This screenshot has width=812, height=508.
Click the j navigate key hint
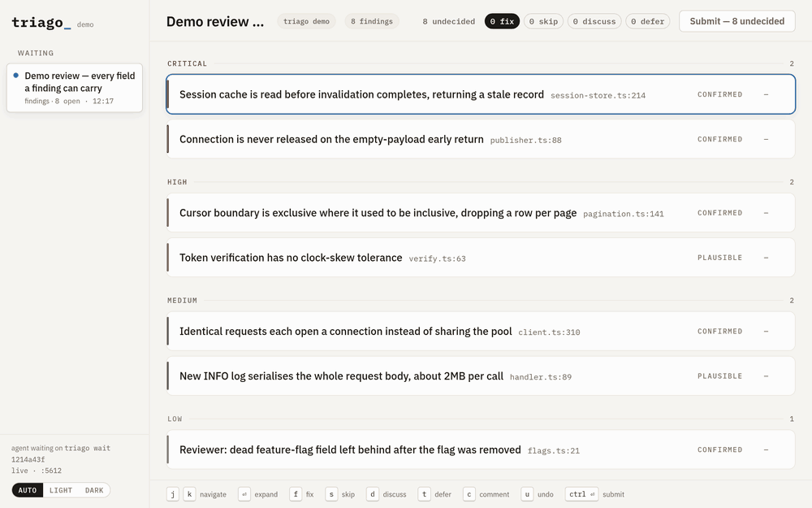pyautogui.click(x=173, y=494)
